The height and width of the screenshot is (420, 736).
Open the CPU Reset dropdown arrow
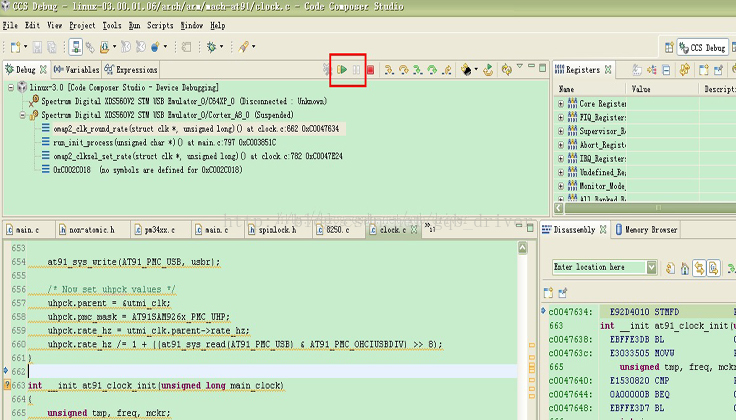click(x=476, y=69)
